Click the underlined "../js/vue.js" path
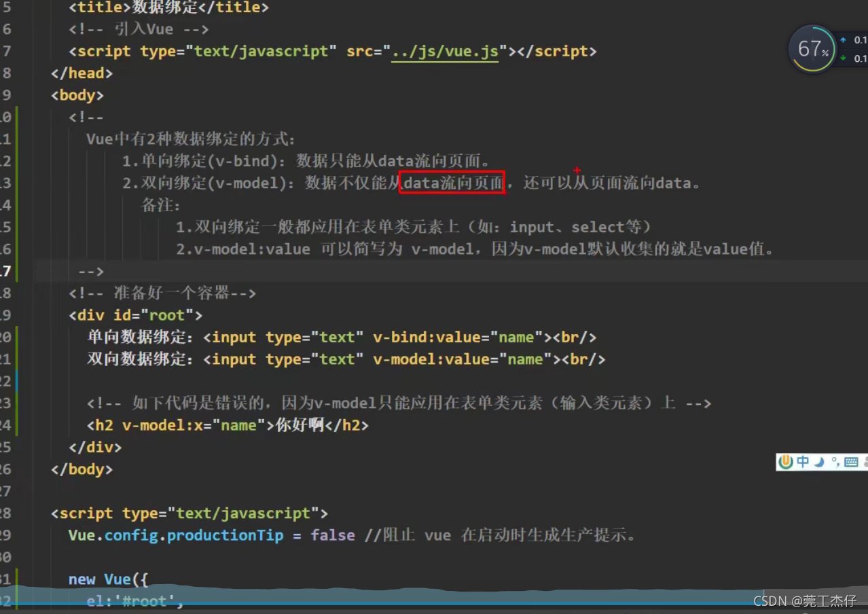This screenshot has height=614, width=868. click(445, 51)
